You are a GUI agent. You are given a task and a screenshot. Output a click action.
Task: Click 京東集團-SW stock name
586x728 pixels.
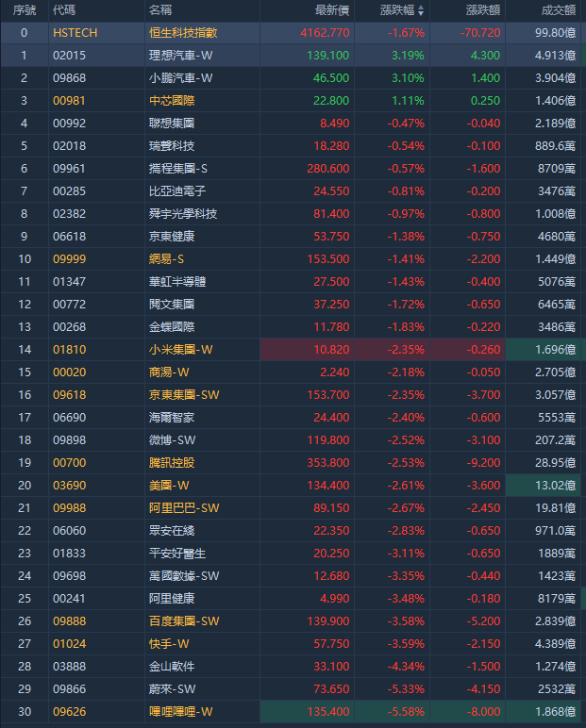[184, 394]
